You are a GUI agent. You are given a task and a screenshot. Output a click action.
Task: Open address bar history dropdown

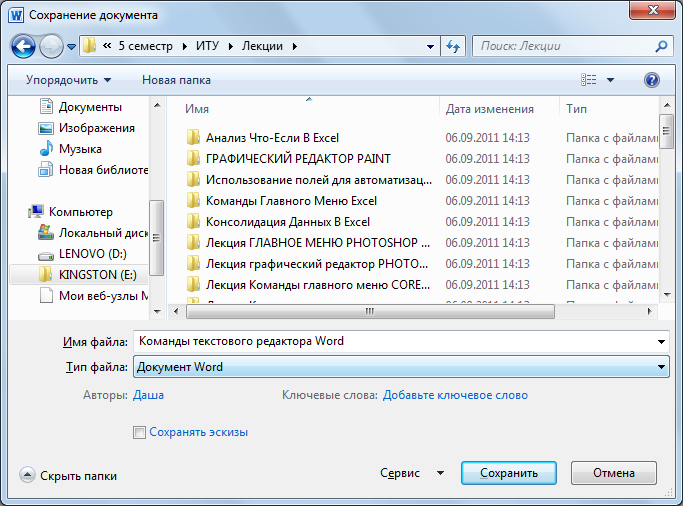pyautogui.click(x=430, y=46)
